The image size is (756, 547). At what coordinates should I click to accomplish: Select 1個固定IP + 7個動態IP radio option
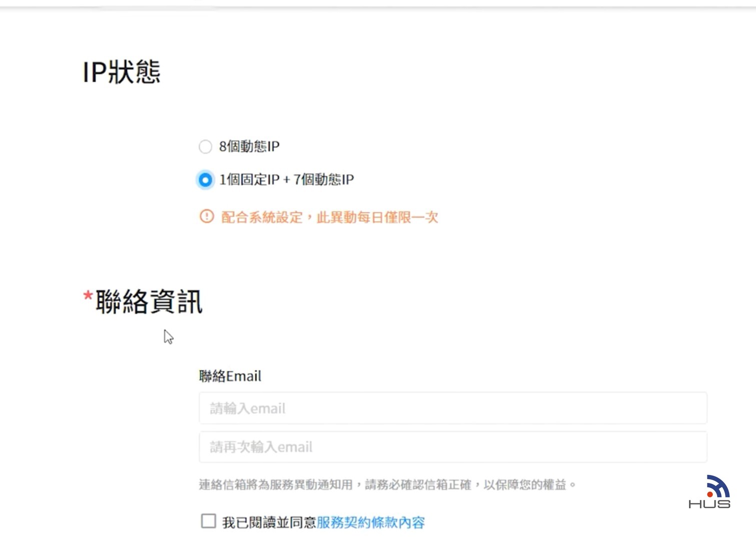205,180
